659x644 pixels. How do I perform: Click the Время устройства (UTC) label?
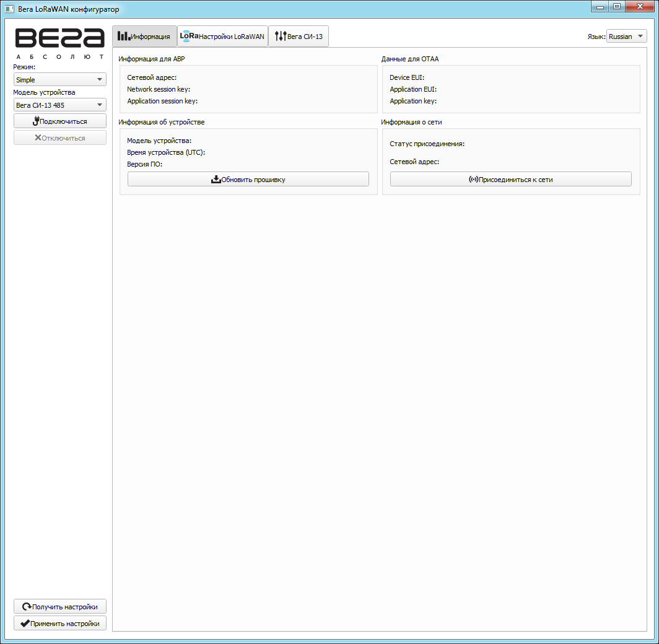(166, 152)
